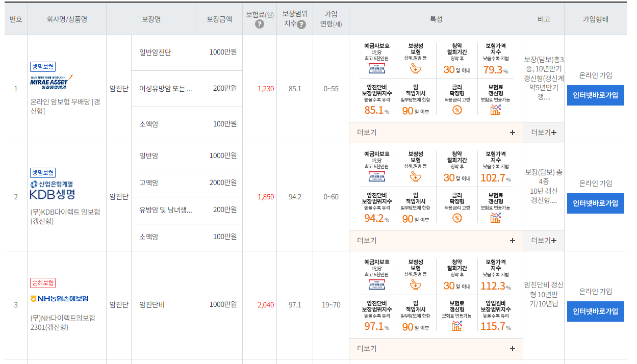Click 예금자보호 KDIC badge in Mirae Asset row
The width and height of the screenshot is (637, 364).
[x=376, y=69]
